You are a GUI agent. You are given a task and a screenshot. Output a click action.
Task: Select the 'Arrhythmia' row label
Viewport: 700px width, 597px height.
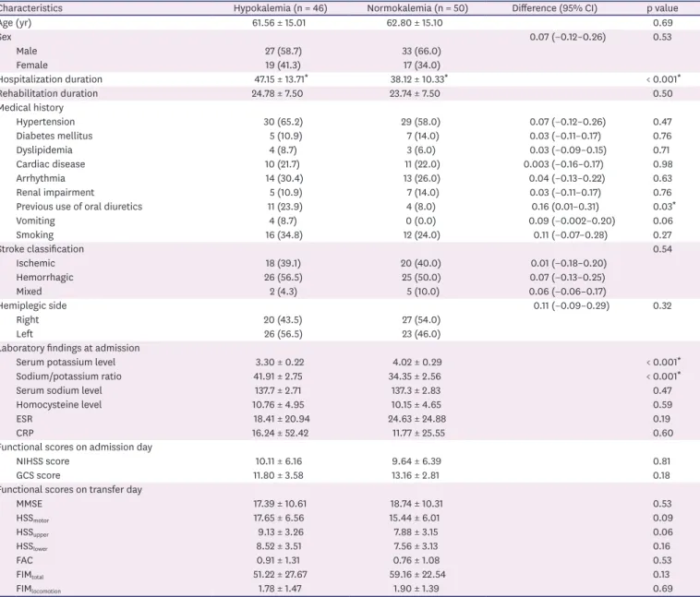click(41, 178)
